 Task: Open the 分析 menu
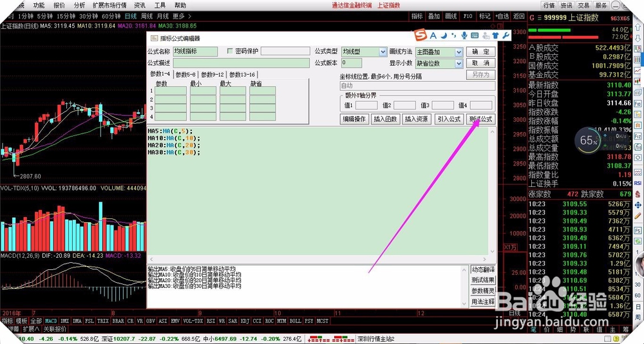[x=79, y=5]
